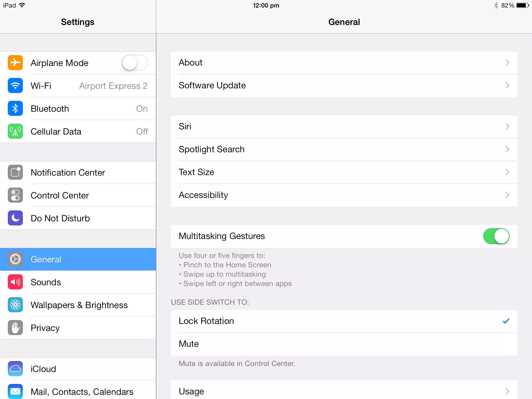Open Wi-Fi settings icon
532x399 pixels.
pyautogui.click(x=15, y=86)
